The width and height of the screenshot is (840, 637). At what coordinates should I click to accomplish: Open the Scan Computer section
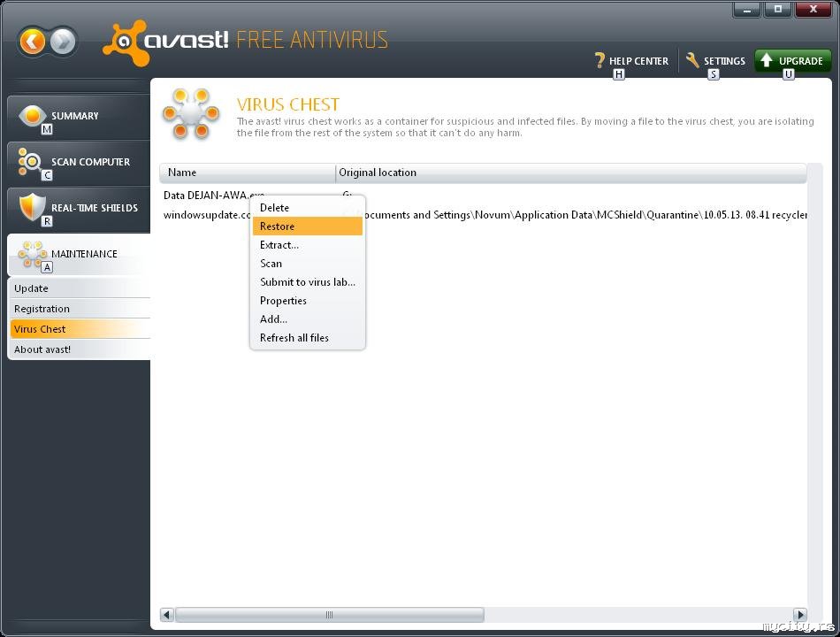pyautogui.click(x=79, y=163)
